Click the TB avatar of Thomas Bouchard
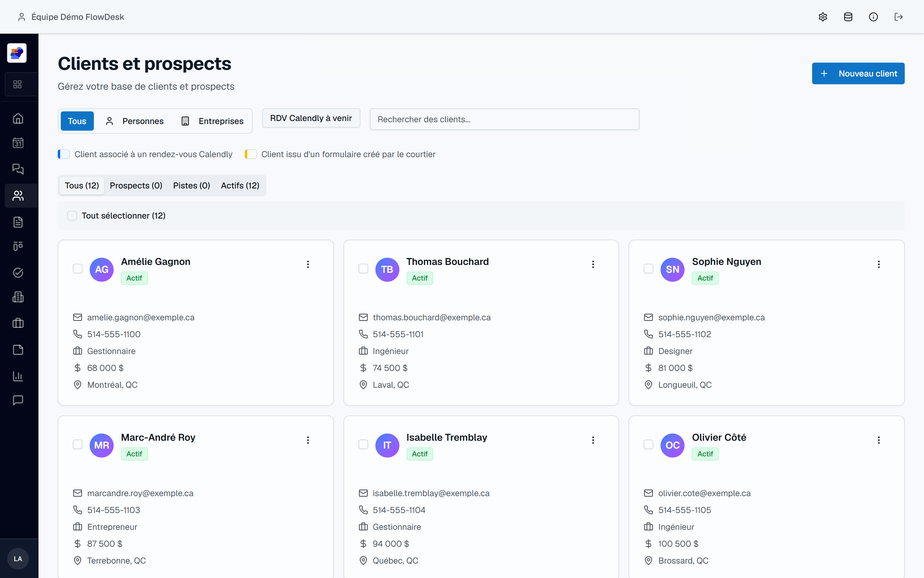924x578 pixels. [387, 269]
